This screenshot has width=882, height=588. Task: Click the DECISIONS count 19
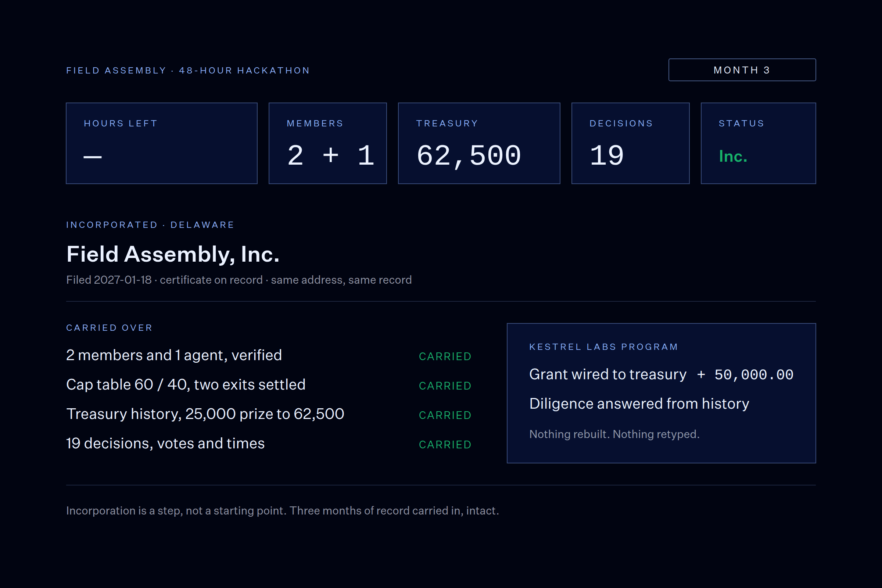pos(607,155)
